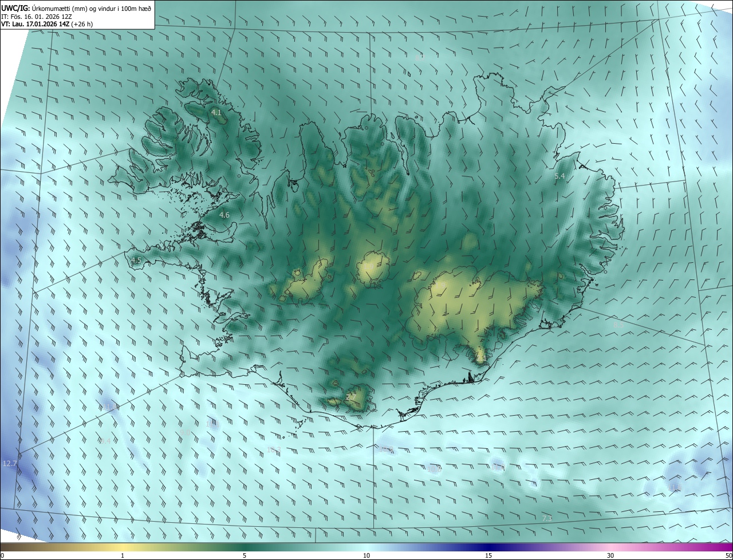Click the 4.1 precipitation value label

click(x=216, y=113)
